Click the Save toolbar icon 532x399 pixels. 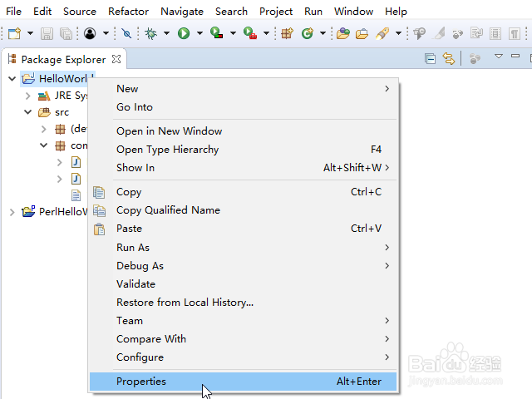[47, 33]
